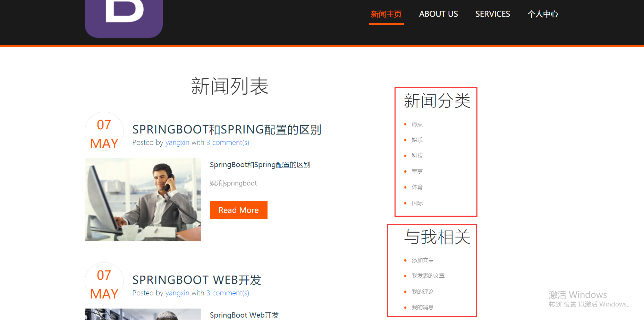
Task: Open article SPRINGBOOT和SPRING配置的区别 title
Action: coord(227,130)
